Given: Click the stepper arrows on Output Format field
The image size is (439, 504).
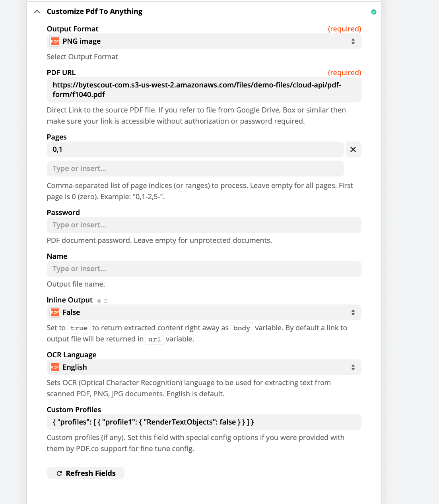Looking at the screenshot, I should pyautogui.click(x=353, y=41).
